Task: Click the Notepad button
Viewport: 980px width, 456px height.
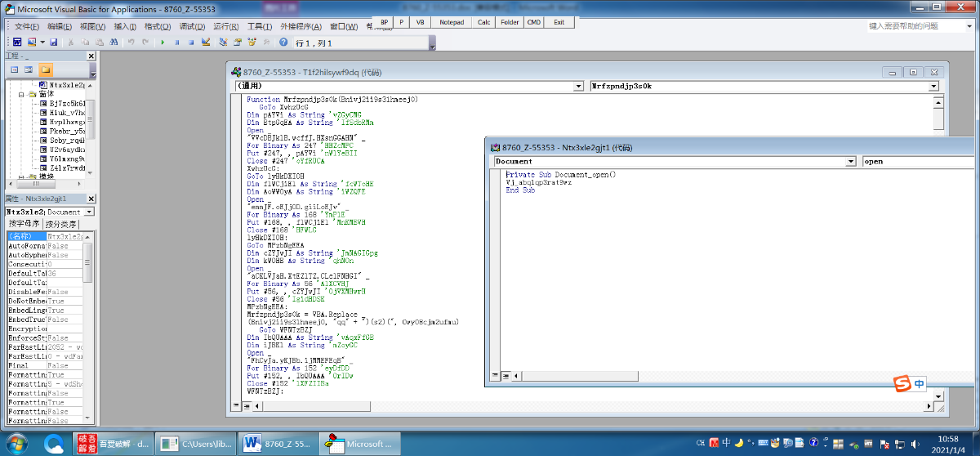Action: tap(451, 22)
